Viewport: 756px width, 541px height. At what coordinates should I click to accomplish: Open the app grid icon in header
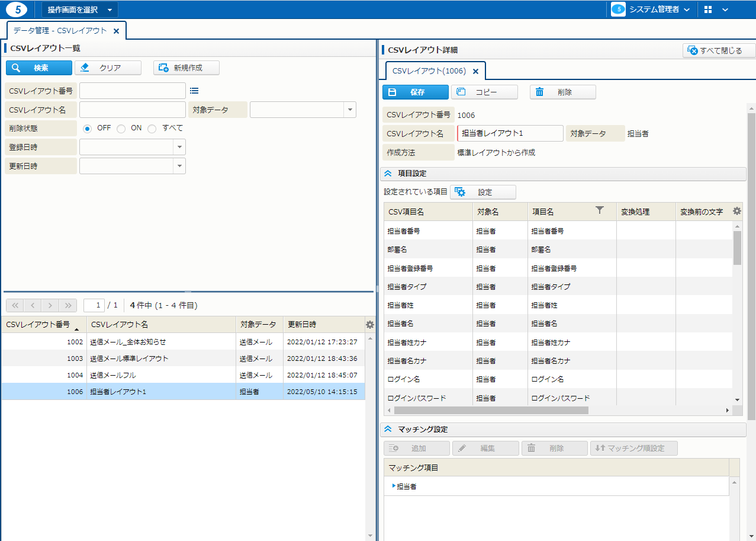coord(707,9)
